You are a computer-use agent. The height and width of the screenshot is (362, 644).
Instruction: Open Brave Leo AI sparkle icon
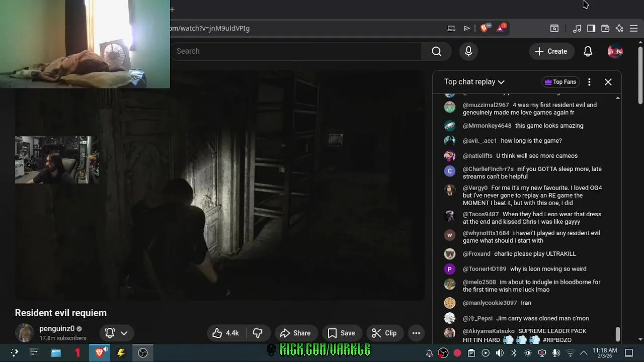tap(619, 29)
